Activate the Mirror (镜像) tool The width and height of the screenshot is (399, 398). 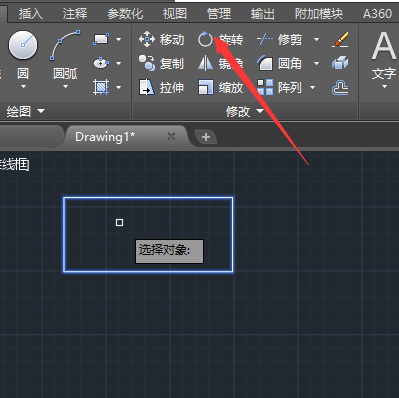[220, 63]
